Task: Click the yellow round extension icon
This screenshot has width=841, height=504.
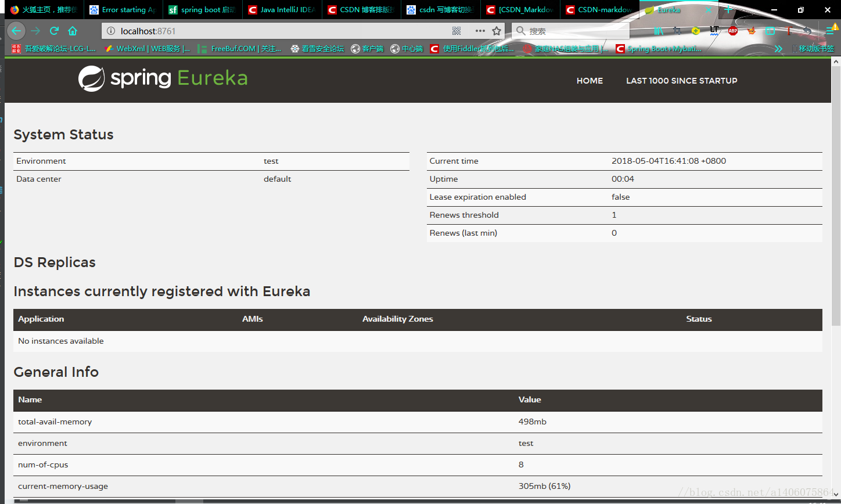Action: coord(696,31)
